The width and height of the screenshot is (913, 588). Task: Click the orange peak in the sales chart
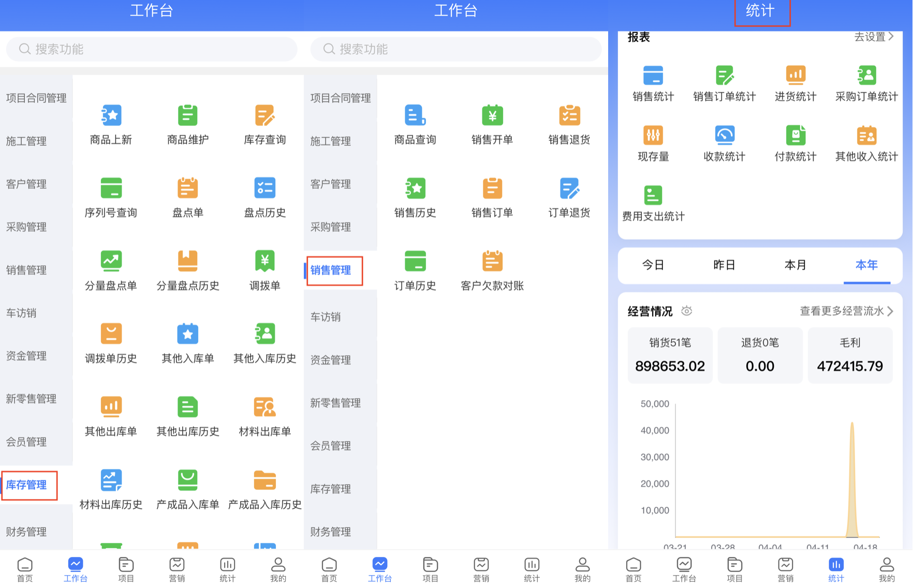click(852, 466)
